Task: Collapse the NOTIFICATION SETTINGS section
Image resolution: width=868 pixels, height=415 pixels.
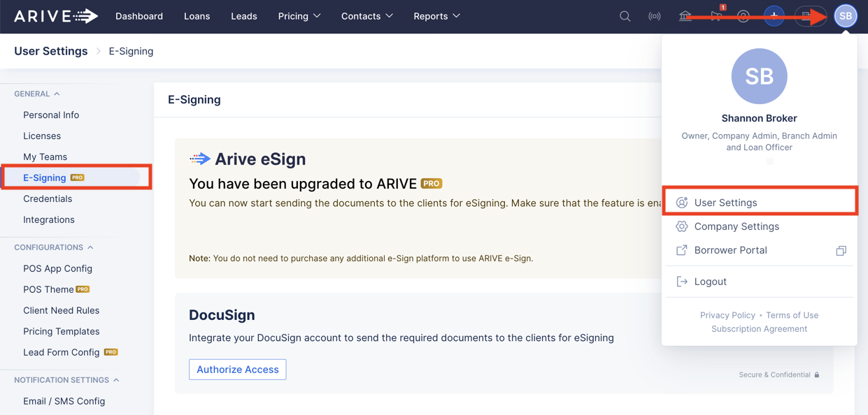Action: pyautogui.click(x=66, y=380)
